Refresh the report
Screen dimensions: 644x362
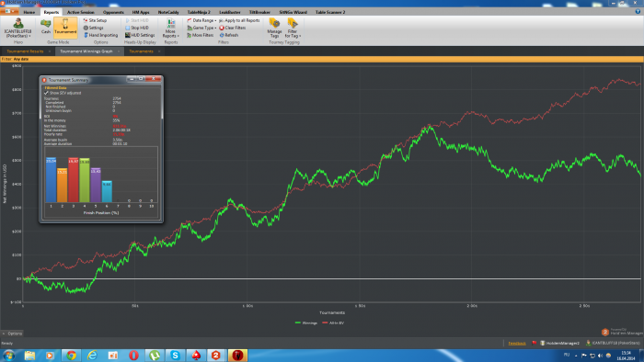tap(229, 35)
